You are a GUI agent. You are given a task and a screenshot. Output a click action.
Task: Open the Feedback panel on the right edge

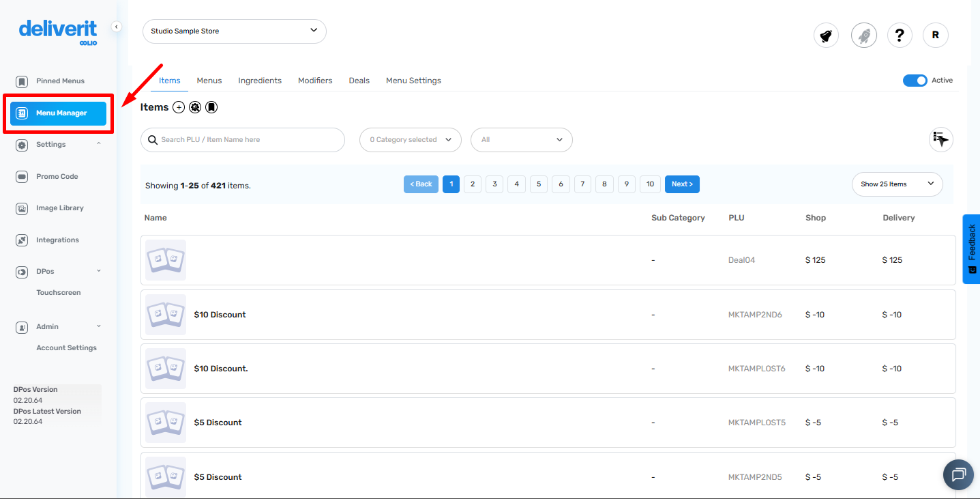click(x=971, y=249)
